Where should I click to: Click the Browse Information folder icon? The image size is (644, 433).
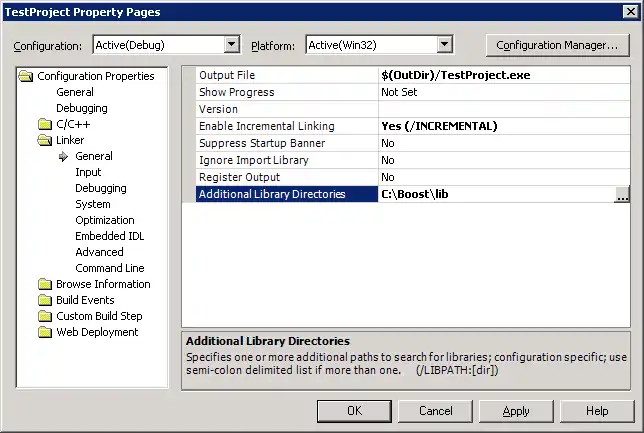coord(44,284)
